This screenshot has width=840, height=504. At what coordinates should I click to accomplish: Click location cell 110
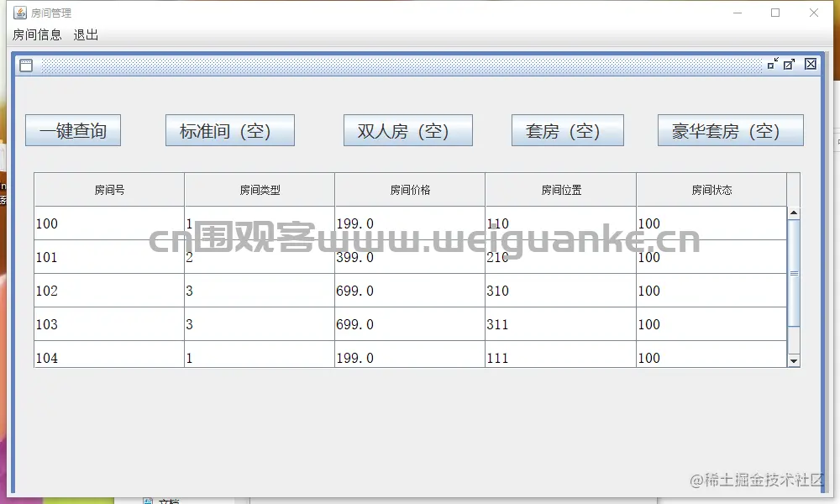(x=561, y=223)
